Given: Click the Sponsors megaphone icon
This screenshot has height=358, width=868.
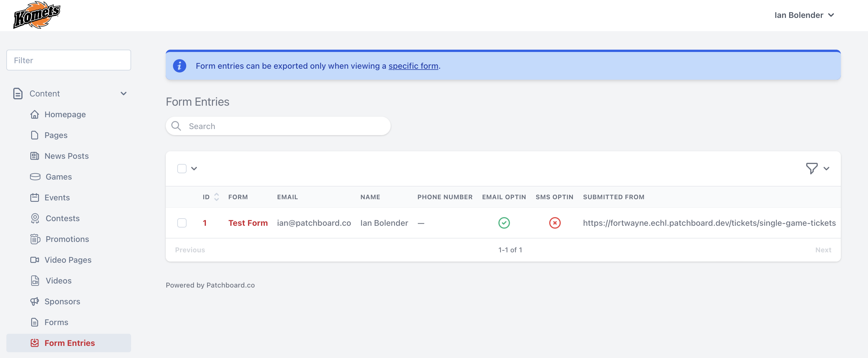Looking at the screenshot, I should [x=35, y=301].
